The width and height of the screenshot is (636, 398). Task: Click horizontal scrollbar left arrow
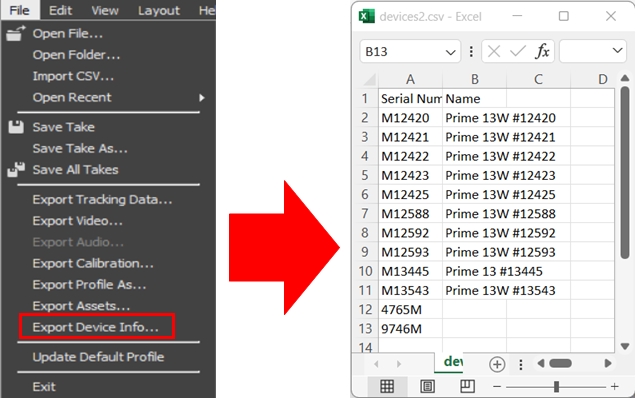coord(540,364)
